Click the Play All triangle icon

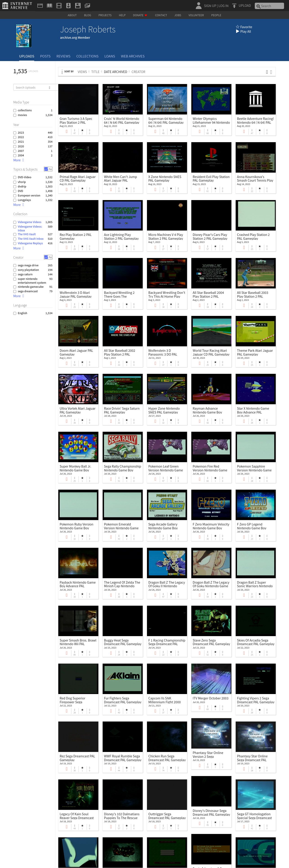(x=237, y=31)
